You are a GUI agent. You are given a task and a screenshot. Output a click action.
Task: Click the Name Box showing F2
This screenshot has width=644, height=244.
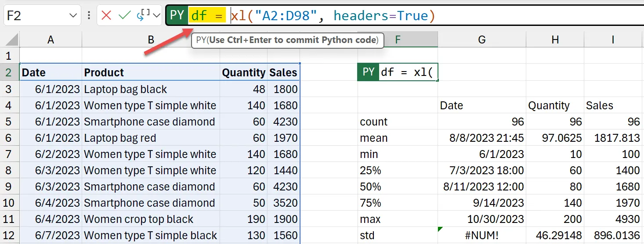point(36,16)
